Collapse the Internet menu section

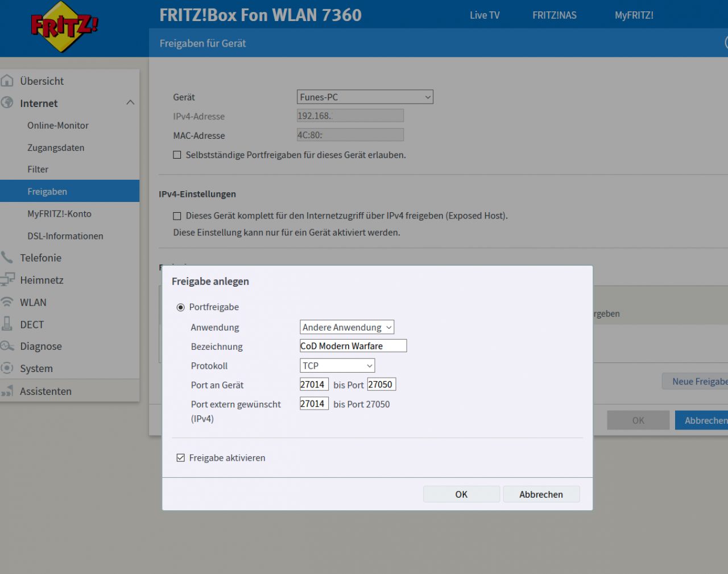coord(130,103)
